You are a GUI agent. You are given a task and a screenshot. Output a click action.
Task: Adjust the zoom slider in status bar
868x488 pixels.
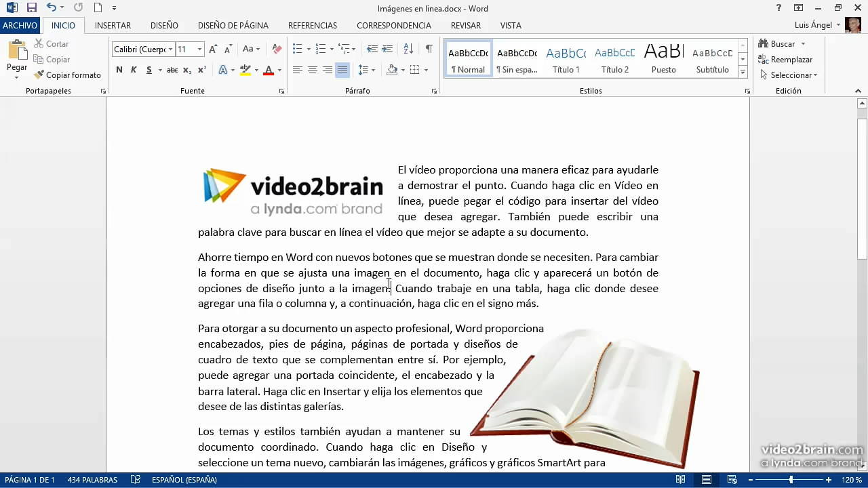791,480
